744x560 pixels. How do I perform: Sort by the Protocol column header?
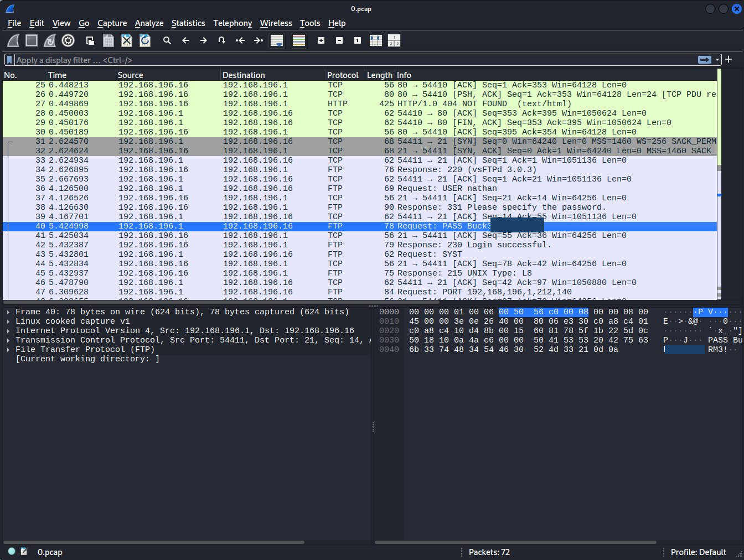tap(345, 75)
